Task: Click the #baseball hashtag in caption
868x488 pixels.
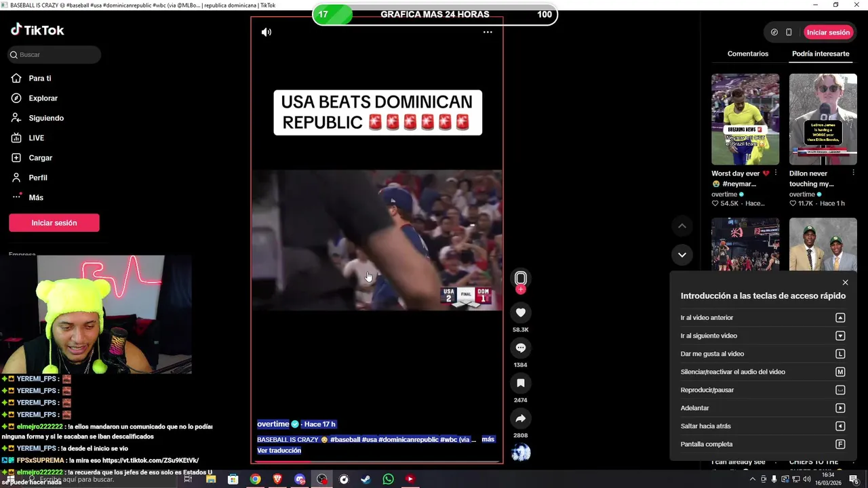Action: (345, 439)
